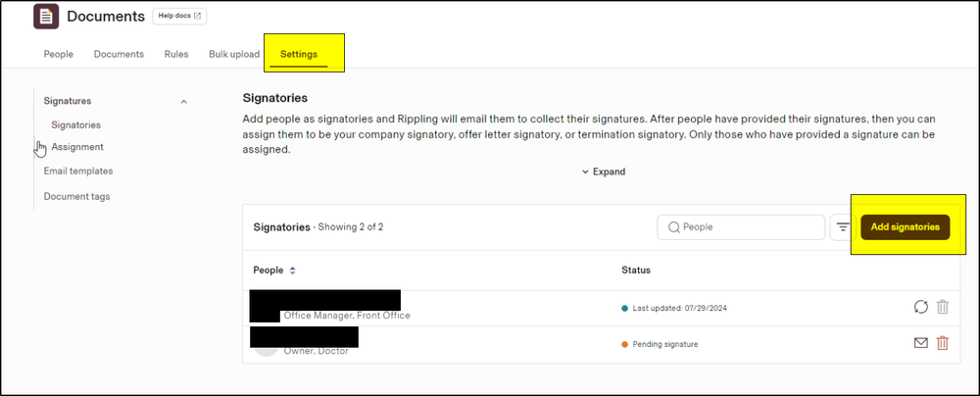Sort by People column arrows
Viewport: 980px width, 396px height.
tap(292, 270)
